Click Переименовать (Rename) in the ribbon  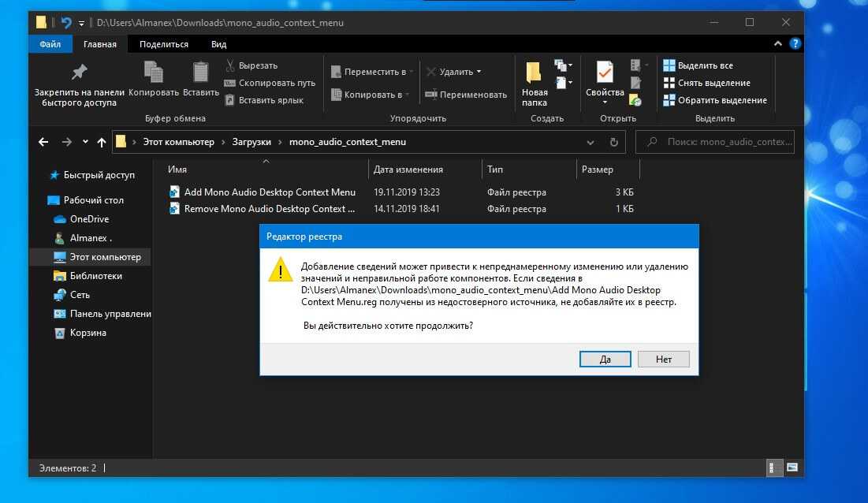pyautogui.click(x=465, y=95)
